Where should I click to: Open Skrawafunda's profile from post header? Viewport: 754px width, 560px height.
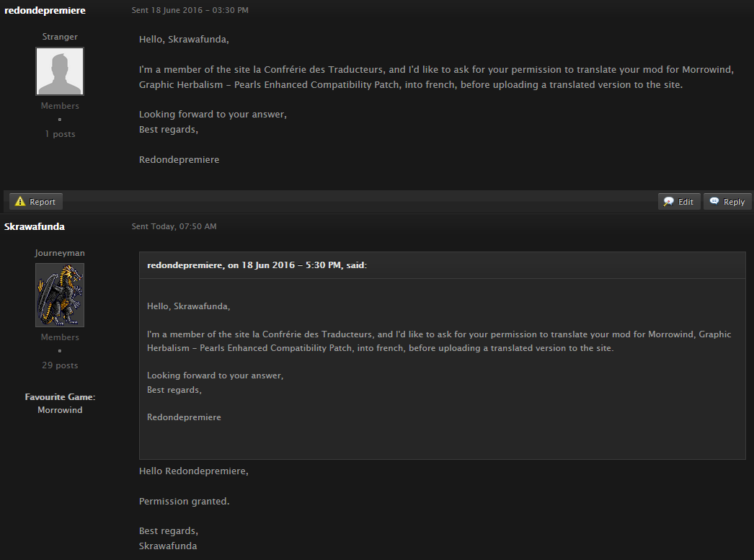click(34, 226)
